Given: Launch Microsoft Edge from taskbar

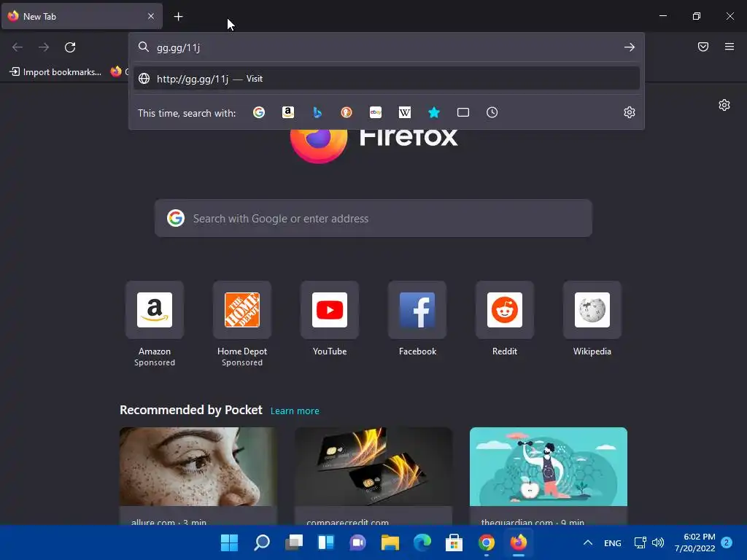Looking at the screenshot, I should 422,542.
